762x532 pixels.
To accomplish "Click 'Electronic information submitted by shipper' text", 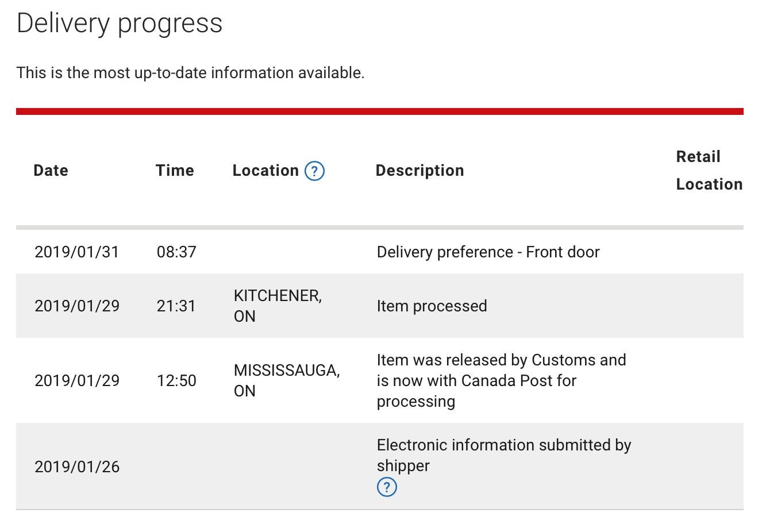I will pyautogui.click(x=503, y=455).
